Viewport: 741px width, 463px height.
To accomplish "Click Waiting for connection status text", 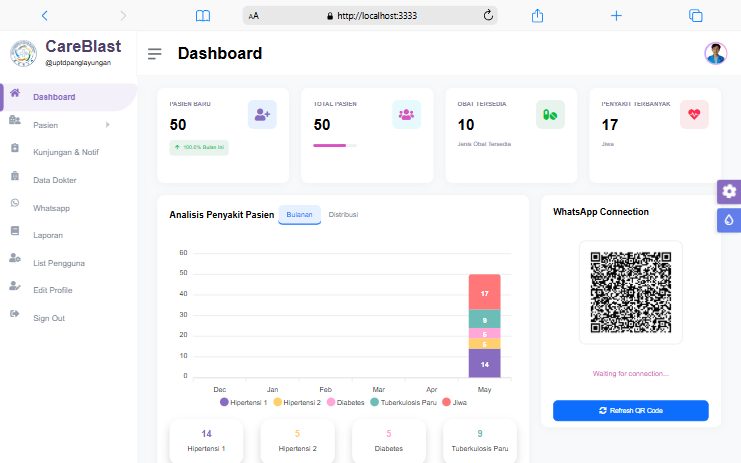I will [631, 374].
